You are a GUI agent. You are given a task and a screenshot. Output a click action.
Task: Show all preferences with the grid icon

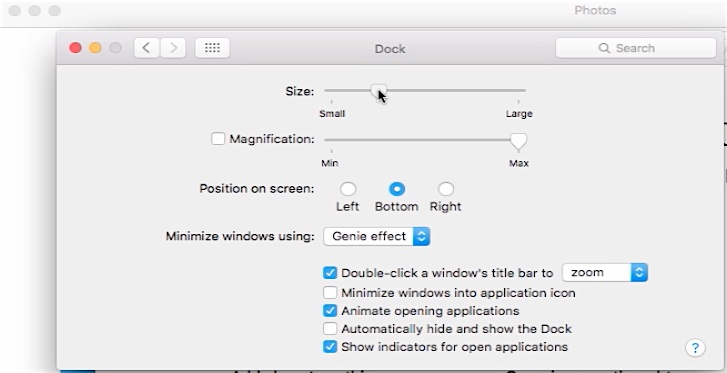[x=212, y=48]
